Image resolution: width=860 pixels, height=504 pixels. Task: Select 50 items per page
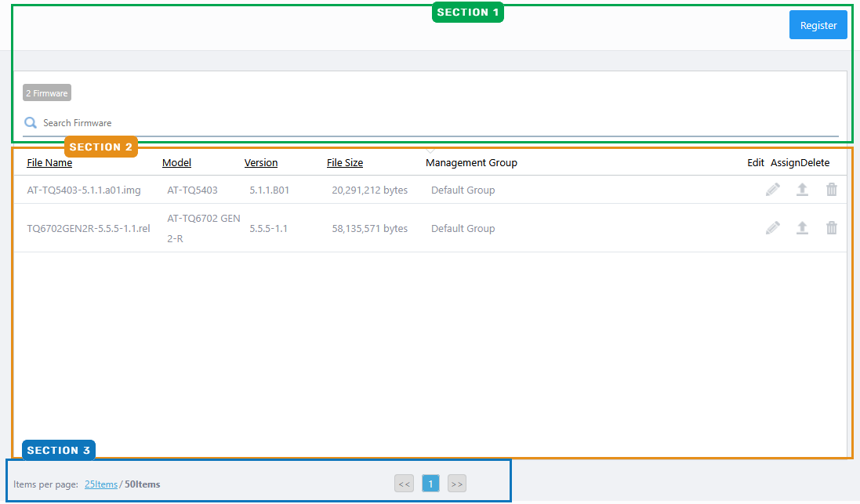tap(143, 484)
